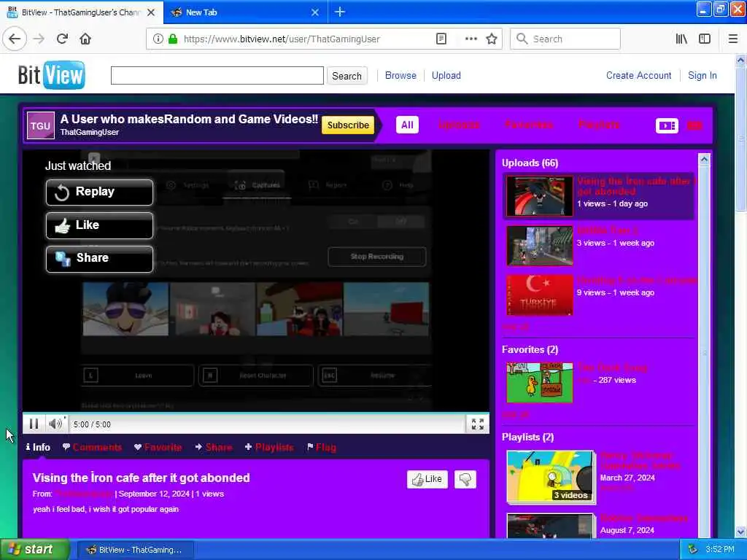This screenshot has width=747, height=560.
Task: Click the system tray icon near clock
Action: click(693, 550)
